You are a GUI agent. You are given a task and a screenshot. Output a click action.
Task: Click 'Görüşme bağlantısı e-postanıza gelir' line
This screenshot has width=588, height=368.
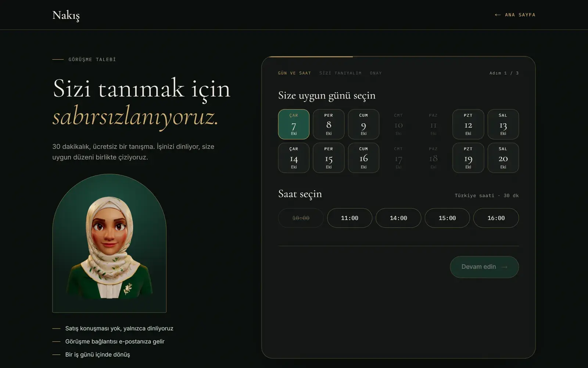tap(115, 342)
